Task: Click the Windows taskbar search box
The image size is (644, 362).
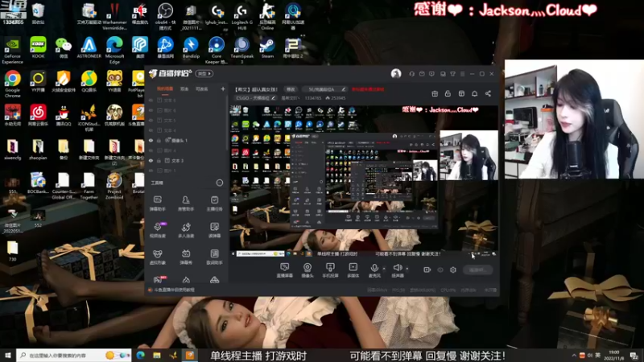Action: [73, 355]
